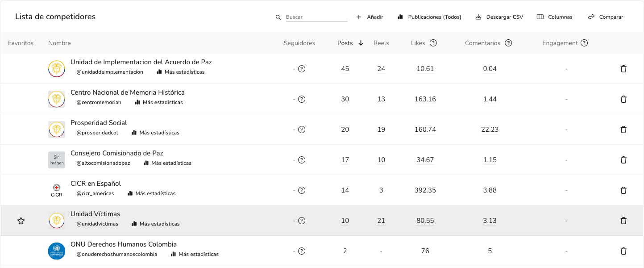Delete Centro Nacional de Memoria Histórica row
Image resolution: width=644 pixels, height=268 pixels.
click(x=623, y=99)
